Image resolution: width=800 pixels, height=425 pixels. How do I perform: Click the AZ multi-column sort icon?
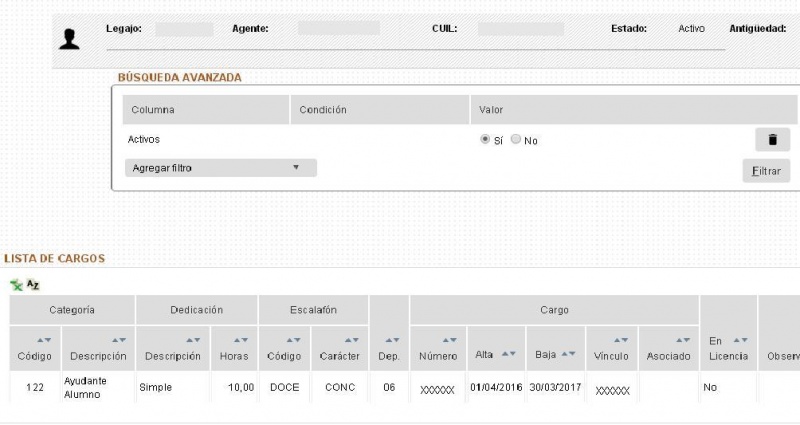[33, 285]
